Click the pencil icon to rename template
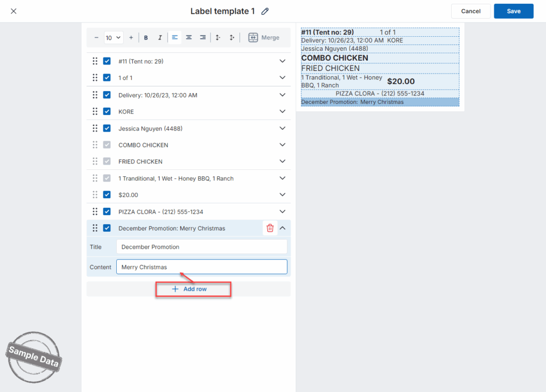The width and height of the screenshot is (546, 392). tap(265, 11)
